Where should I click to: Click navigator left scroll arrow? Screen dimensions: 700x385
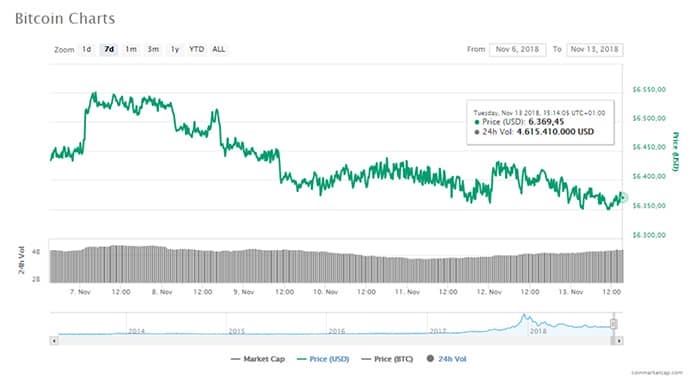tap(54, 341)
